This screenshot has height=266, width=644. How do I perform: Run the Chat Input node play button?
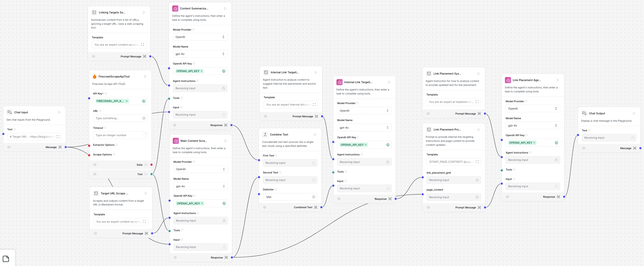(x=59, y=112)
